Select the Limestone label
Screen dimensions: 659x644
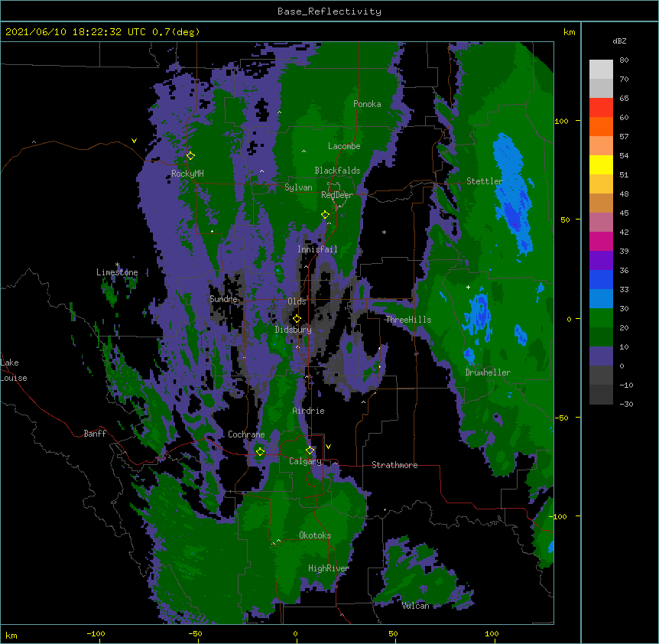(x=117, y=272)
